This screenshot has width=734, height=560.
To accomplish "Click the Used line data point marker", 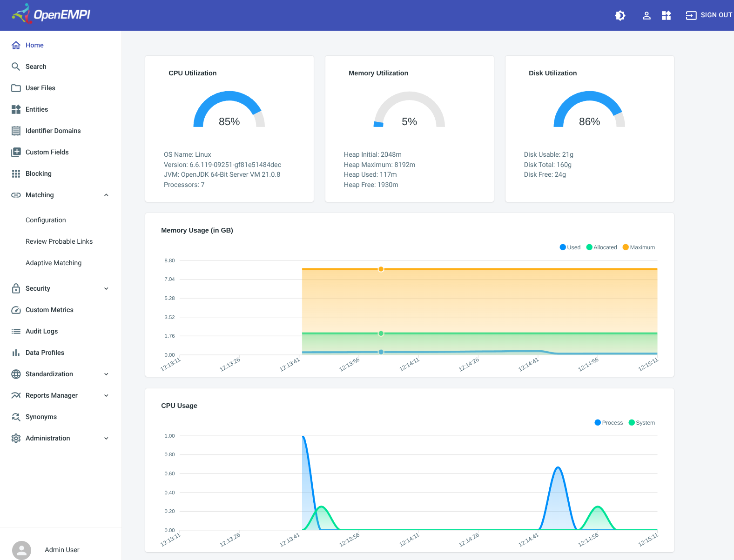I will click(x=381, y=352).
